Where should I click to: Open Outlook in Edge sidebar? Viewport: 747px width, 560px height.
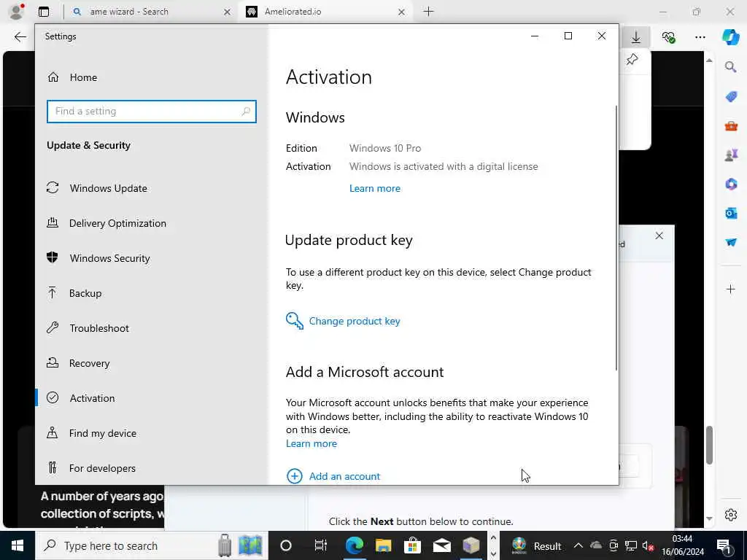pyautogui.click(x=731, y=213)
